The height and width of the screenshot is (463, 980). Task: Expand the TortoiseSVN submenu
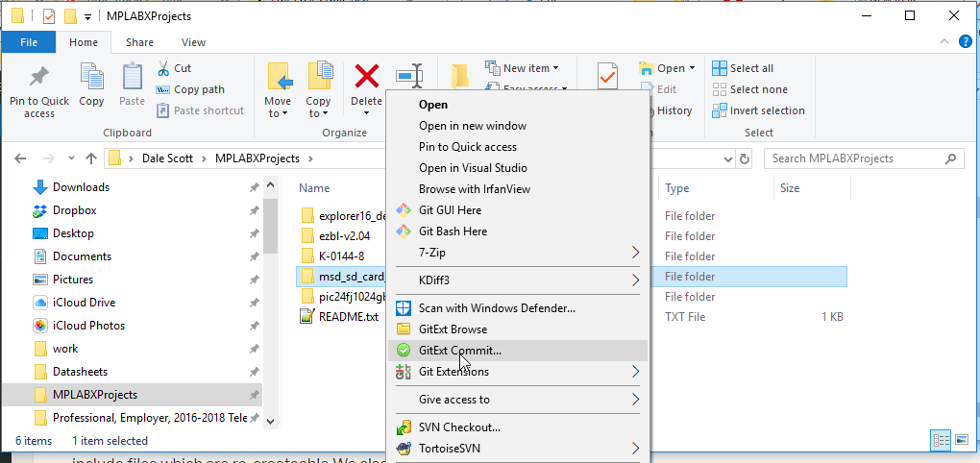518,449
